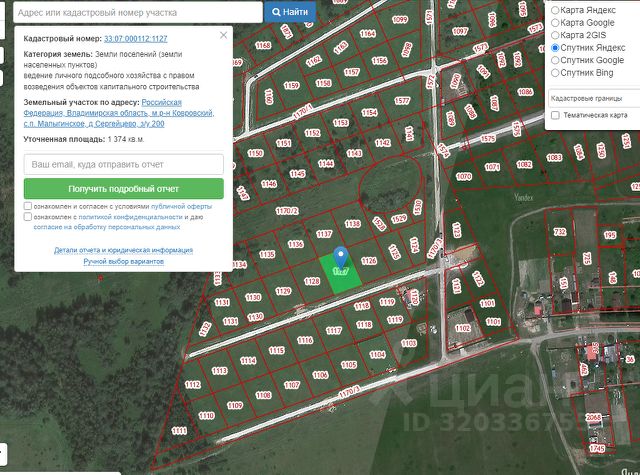Click parcel label 1170/2 on map

click(287, 211)
